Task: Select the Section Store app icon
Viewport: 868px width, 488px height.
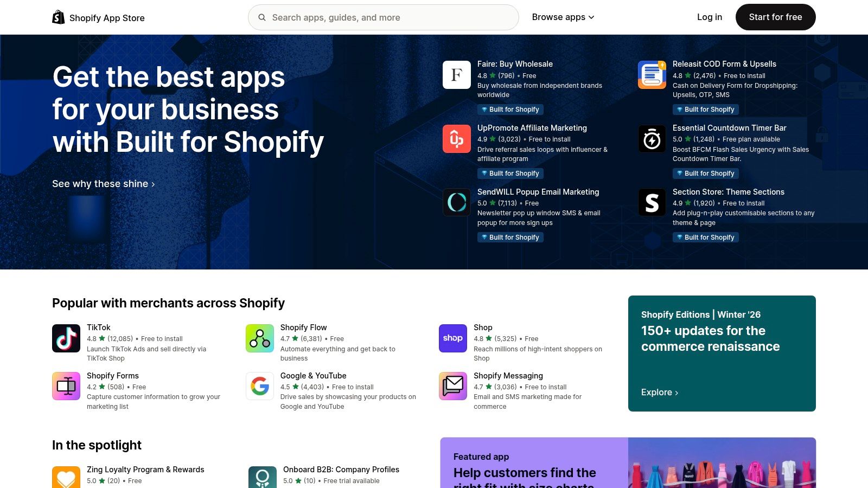Action: 652,203
